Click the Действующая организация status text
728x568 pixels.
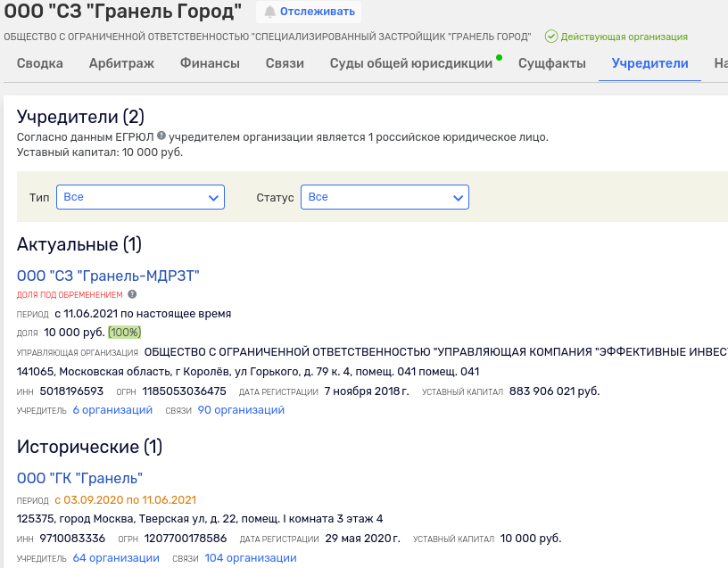624,37
